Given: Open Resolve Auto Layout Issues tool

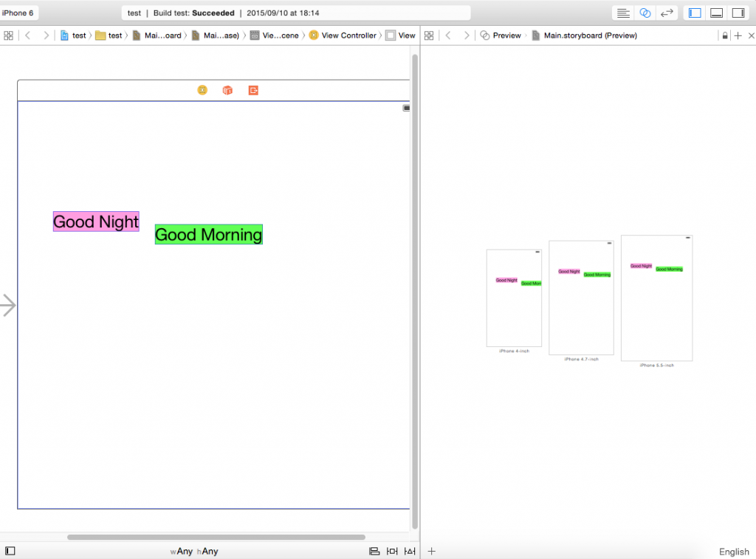Looking at the screenshot, I should [410, 551].
